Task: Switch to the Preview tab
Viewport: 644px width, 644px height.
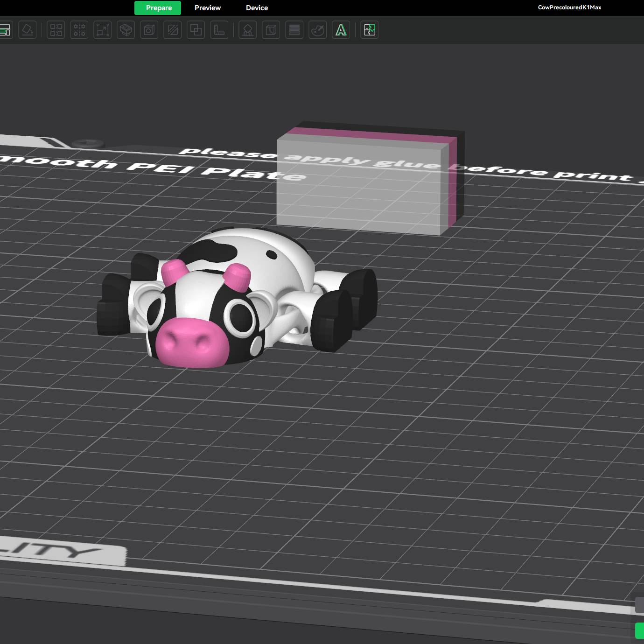Action: pyautogui.click(x=207, y=7)
